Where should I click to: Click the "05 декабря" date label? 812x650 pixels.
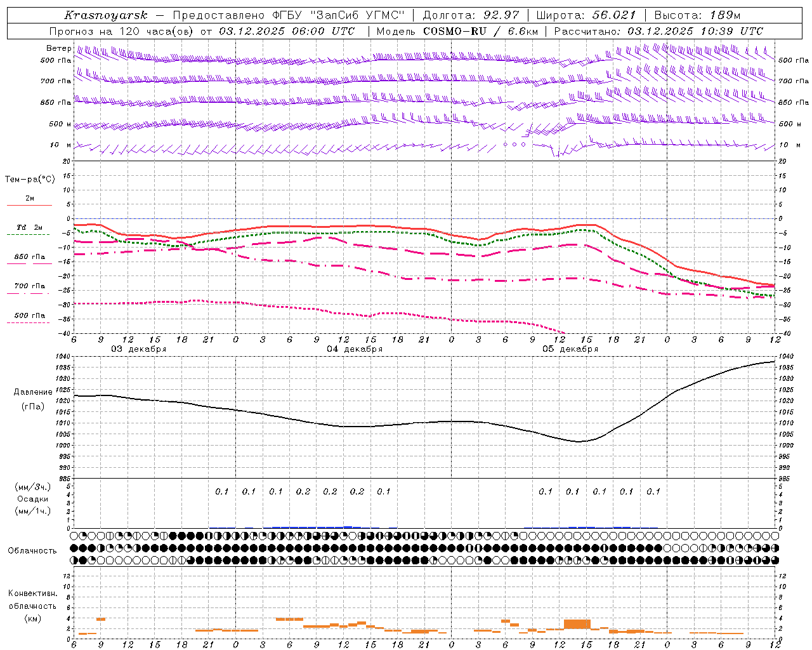tap(570, 349)
